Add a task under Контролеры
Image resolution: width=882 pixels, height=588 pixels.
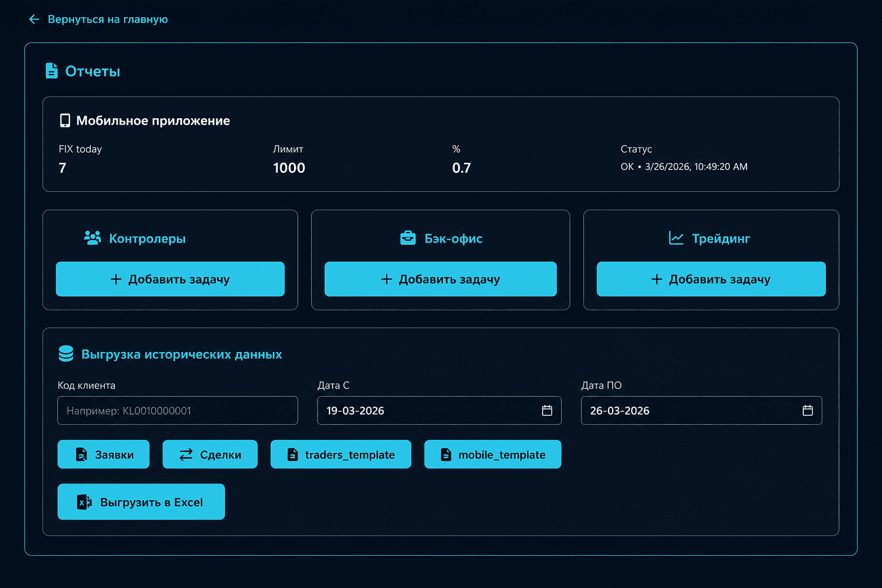pos(170,279)
